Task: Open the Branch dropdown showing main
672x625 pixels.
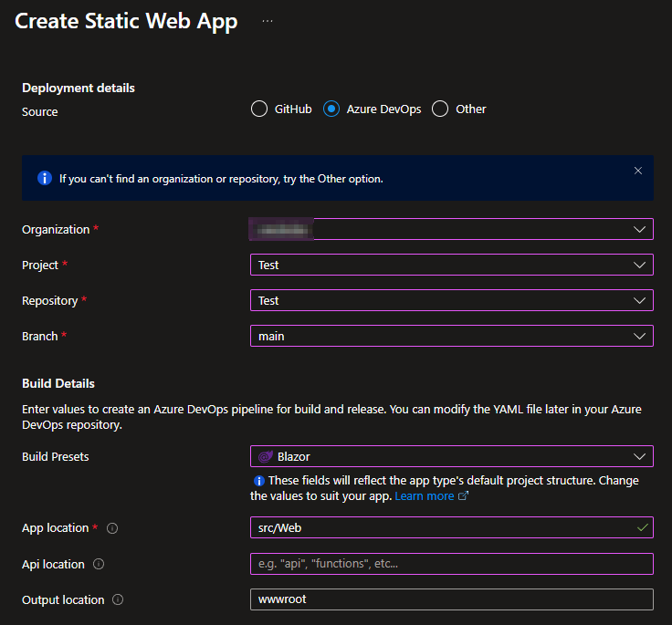Action: pyautogui.click(x=452, y=336)
